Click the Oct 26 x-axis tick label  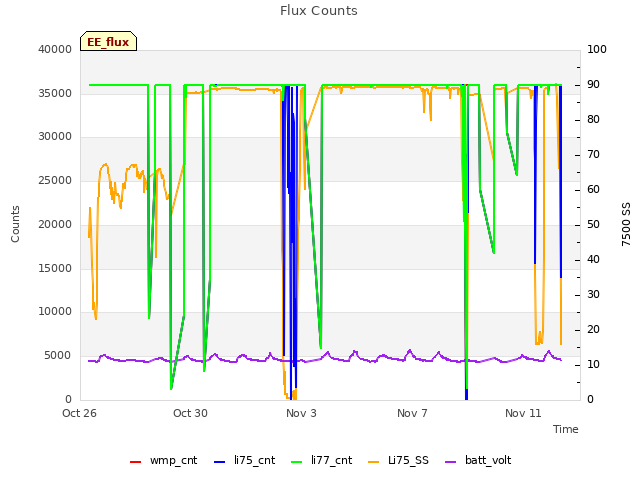[x=79, y=413]
